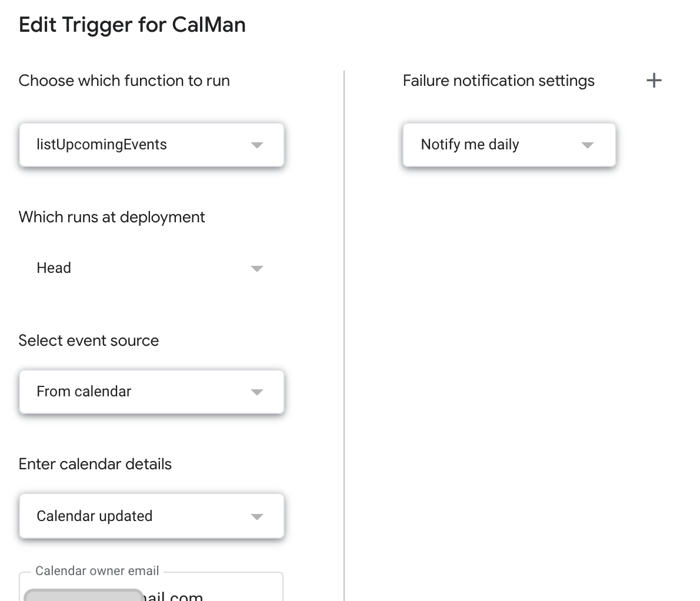The width and height of the screenshot is (700, 601).
Task: Open the Notify me daily frequency dropdown
Action: 509,145
